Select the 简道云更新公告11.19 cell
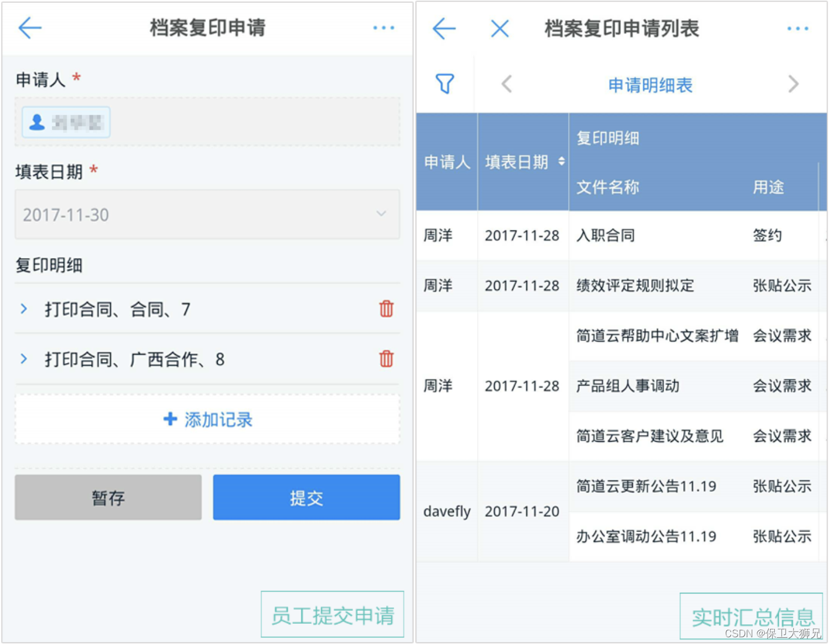This screenshot has height=644, width=830. click(646, 486)
